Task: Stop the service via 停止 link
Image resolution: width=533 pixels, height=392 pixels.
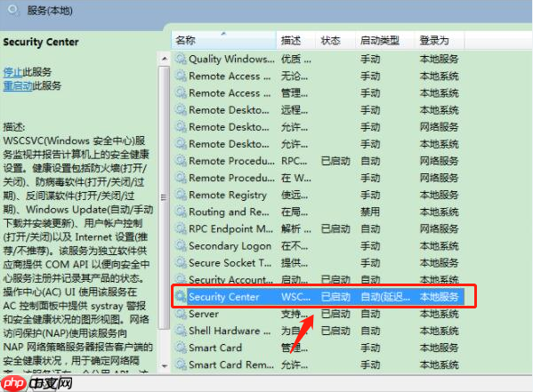Action: [12, 72]
